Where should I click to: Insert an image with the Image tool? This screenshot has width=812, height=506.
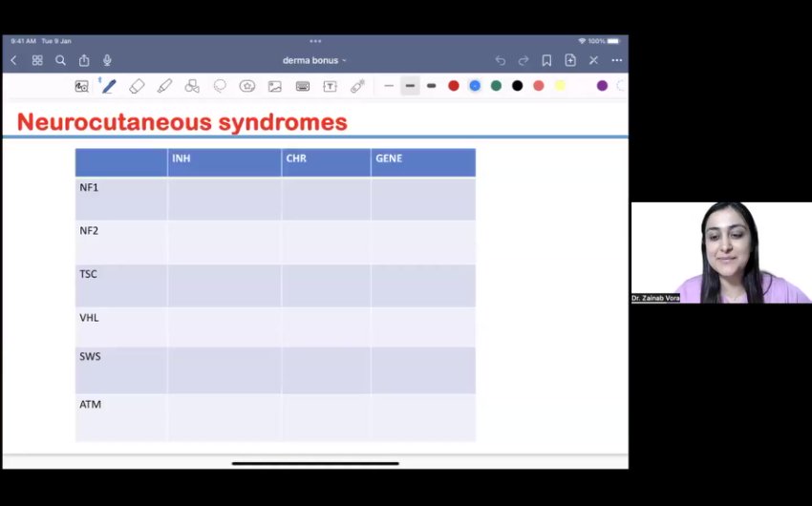275,86
